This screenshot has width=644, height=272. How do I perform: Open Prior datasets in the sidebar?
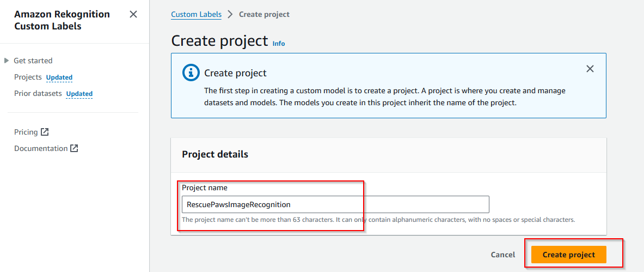(x=38, y=93)
